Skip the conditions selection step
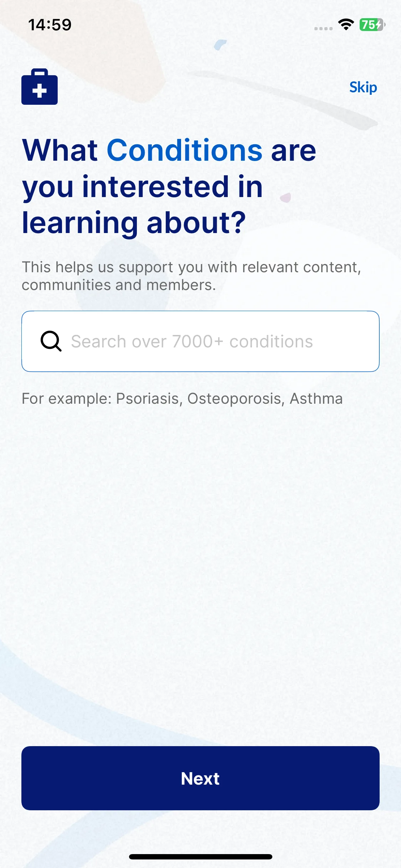401x868 pixels. point(363,87)
